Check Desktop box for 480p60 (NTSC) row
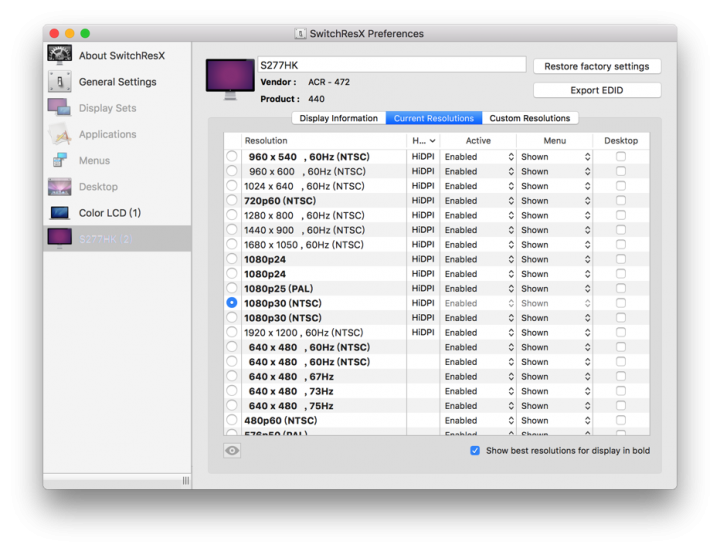This screenshot has height=551, width=720. [621, 420]
